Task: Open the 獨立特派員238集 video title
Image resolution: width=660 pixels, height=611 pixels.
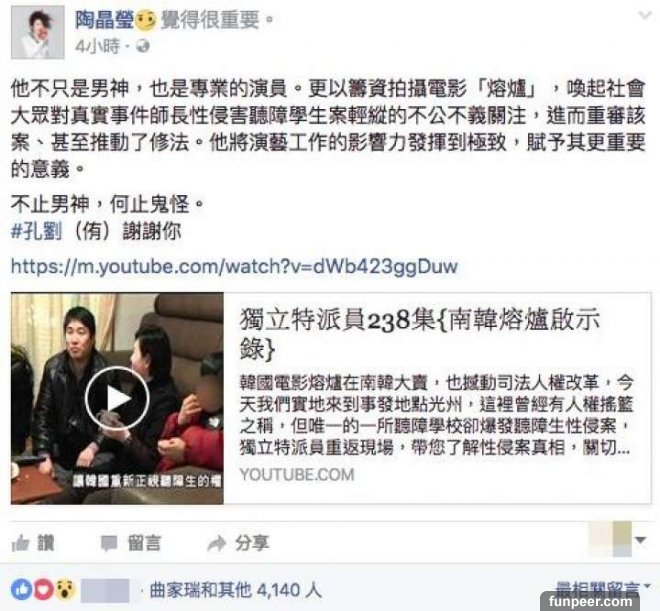Action: (420, 334)
